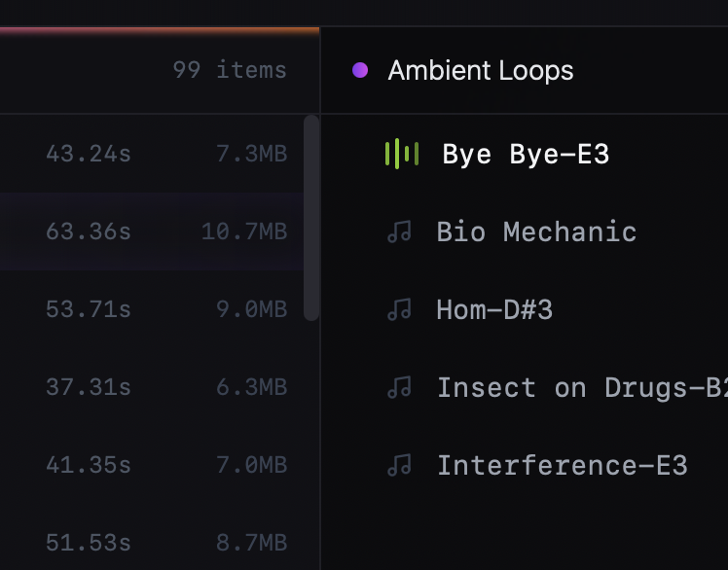The width and height of the screenshot is (728, 570).
Task: Click the music note icon beside Interference-E3
Action: [400, 465]
